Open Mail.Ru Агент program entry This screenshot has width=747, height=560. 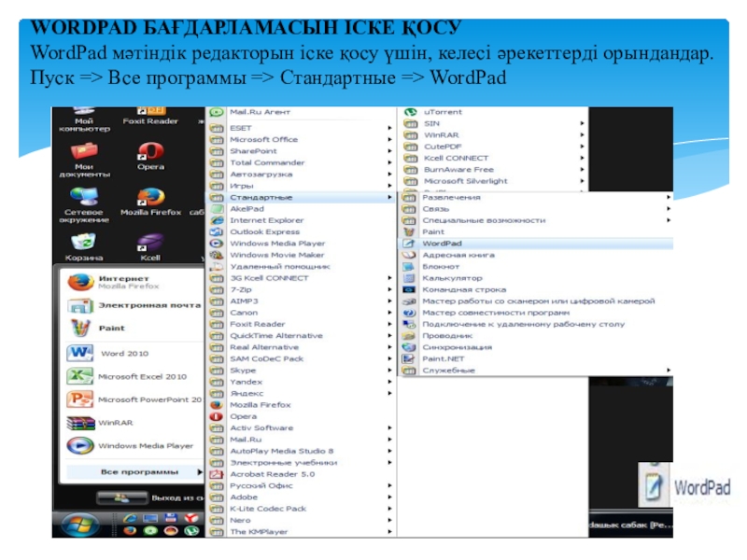click(301, 112)
